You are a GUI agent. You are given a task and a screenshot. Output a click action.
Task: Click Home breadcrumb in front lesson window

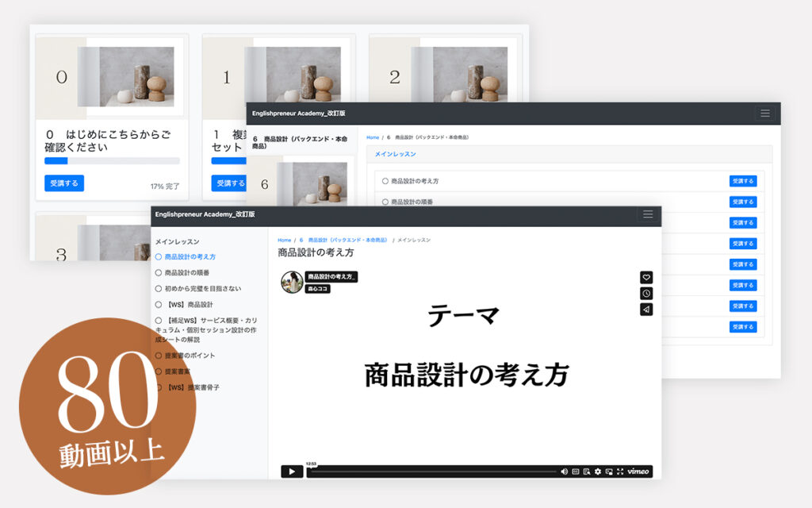coord(285,240)
